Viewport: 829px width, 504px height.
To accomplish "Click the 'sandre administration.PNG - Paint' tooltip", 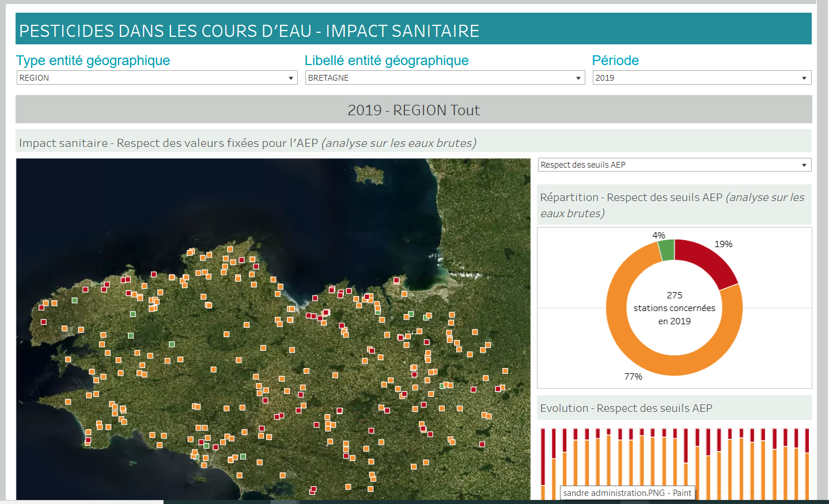I will (x=627, y=493).
